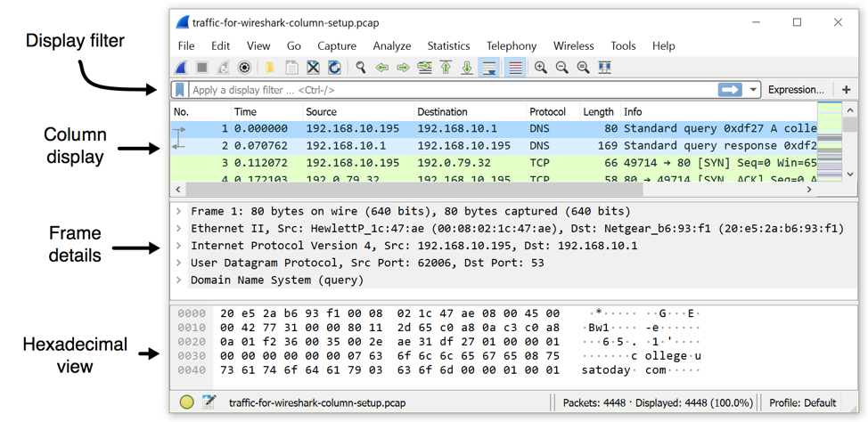Click the hex offset 0000 row
The height and width of the screenshot is (422, 868).
click(191, 313)
